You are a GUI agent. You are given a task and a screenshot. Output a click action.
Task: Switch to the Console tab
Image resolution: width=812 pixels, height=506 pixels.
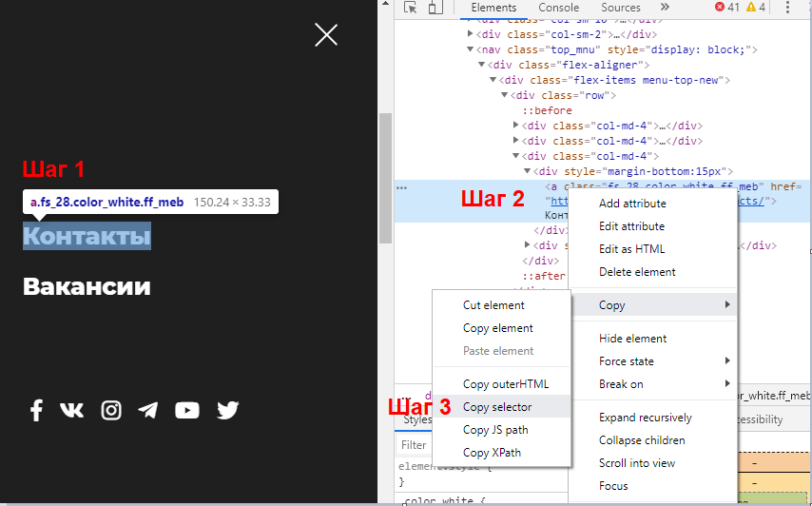coord(559,8)
